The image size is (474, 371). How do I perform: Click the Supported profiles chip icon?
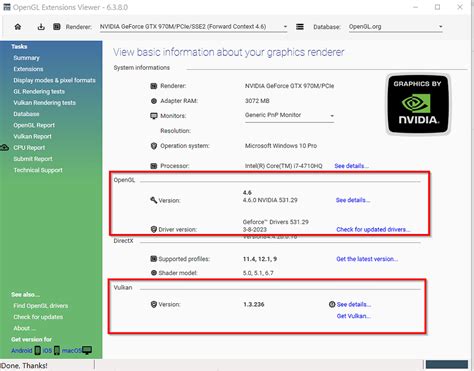[154, 259]
